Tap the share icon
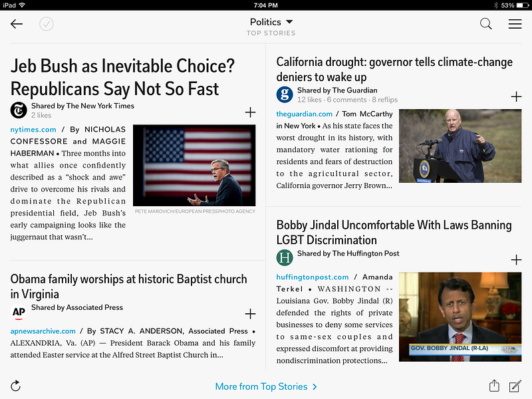The image size is (532, 399). (x=494, y=386)
